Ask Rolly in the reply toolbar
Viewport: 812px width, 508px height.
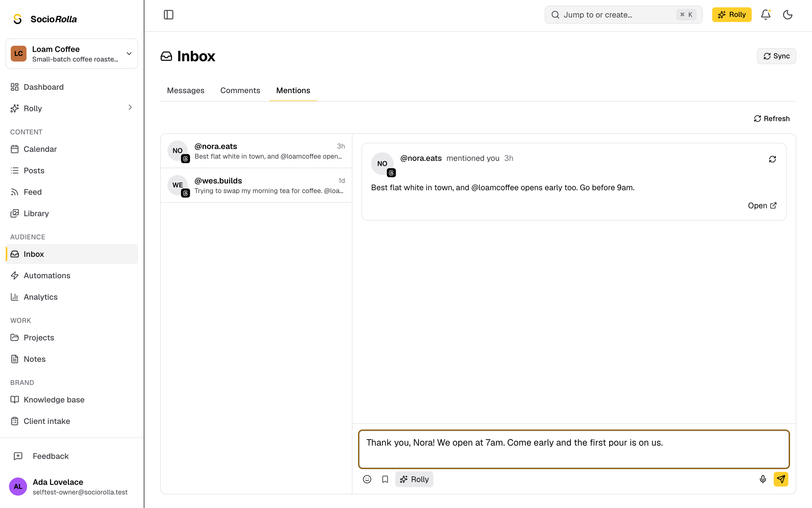pos(414,479)
